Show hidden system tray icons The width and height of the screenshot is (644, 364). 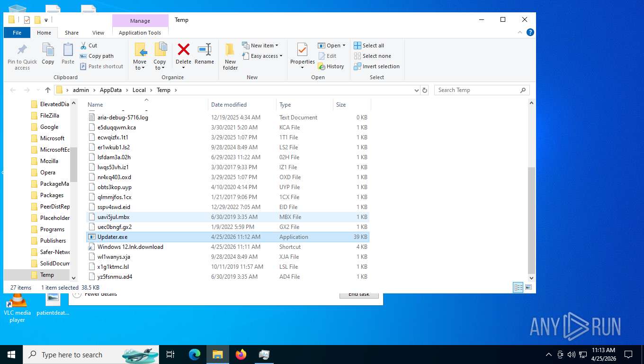pyautogui.click(x=549, y=355)
